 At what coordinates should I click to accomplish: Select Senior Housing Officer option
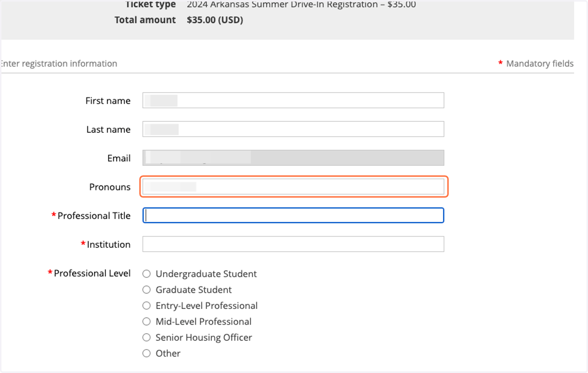[147, 337]
